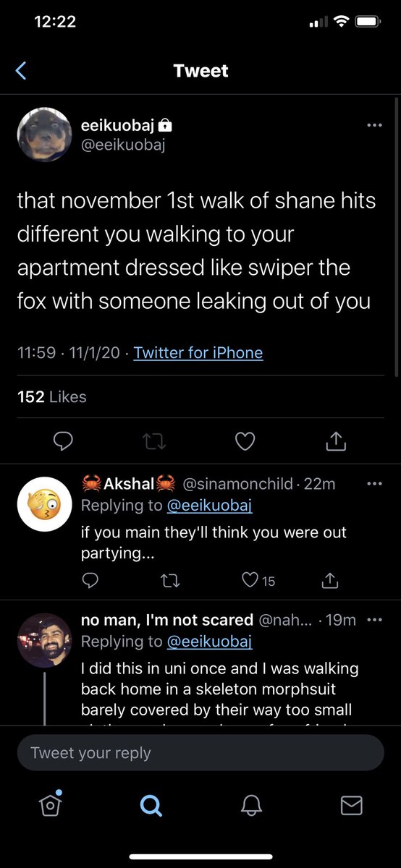Share Akshal's reply
Screen dimensions: 401x868
tap(329, 579)
